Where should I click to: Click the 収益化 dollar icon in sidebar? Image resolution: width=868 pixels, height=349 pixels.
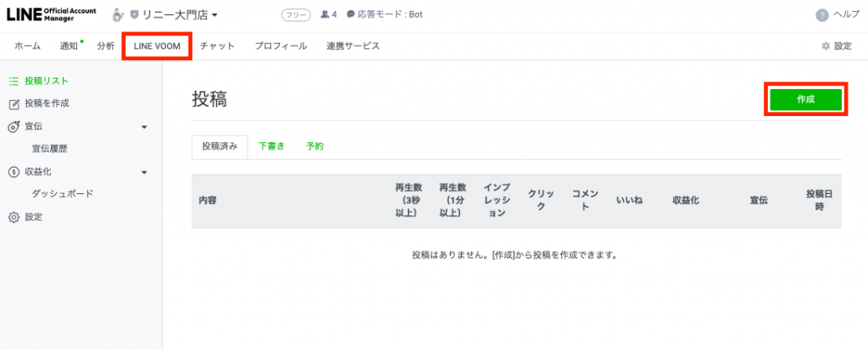coord(14,172)
